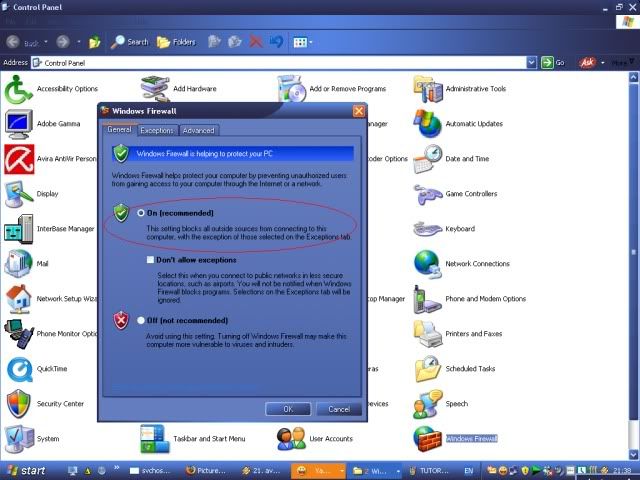
Task: Click the Address bar field
Action: coord(278,62)
